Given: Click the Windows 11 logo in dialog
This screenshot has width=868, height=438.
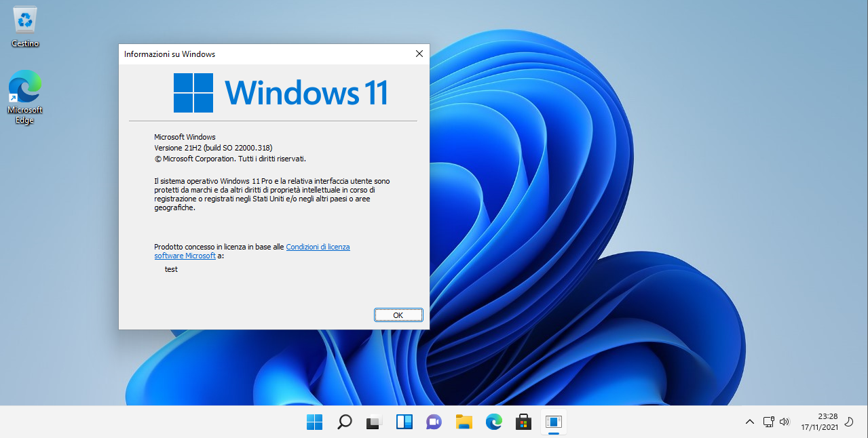Looking at the screenshot, I should (280, 93).
